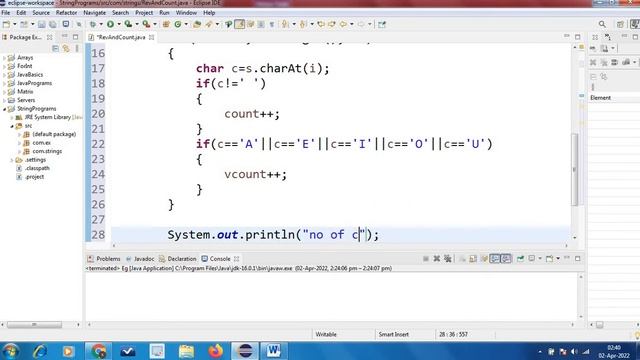
Task: Expand the com.strings package node
Action: click(19, 151)
